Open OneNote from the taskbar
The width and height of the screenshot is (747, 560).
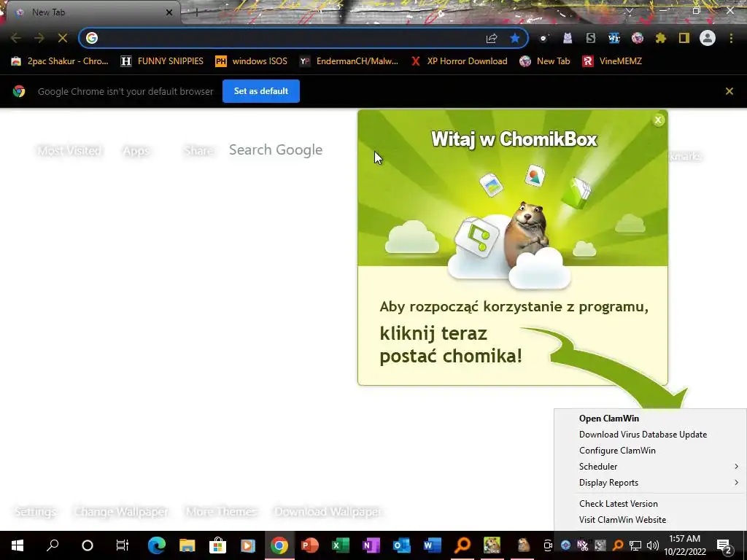tap(371, 545)
